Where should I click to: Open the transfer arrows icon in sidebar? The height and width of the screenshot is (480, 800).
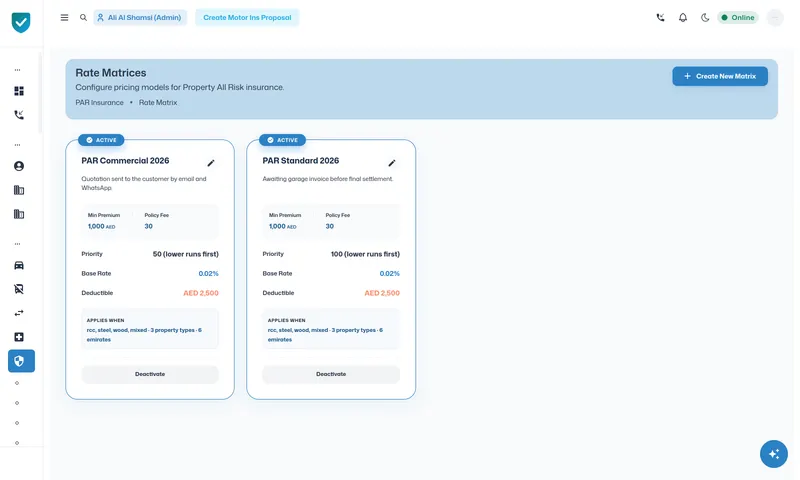tap(19, 313)
